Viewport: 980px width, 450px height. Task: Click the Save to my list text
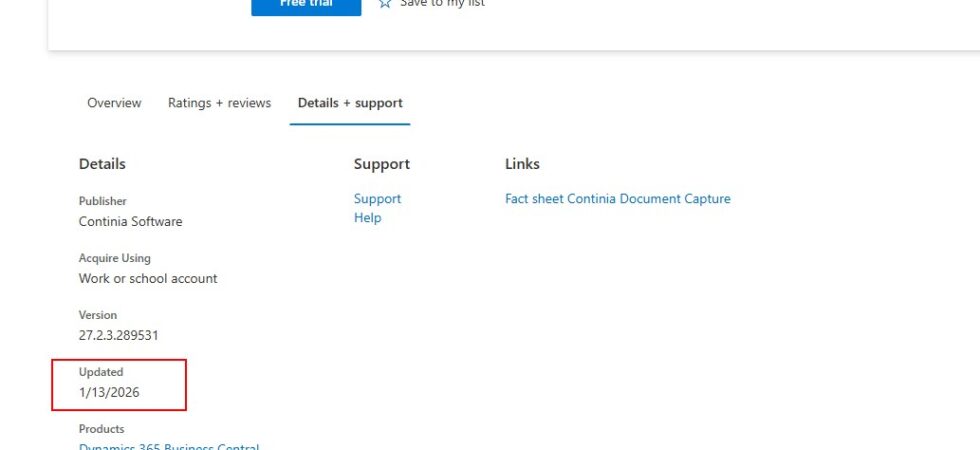tap(443, 4)
